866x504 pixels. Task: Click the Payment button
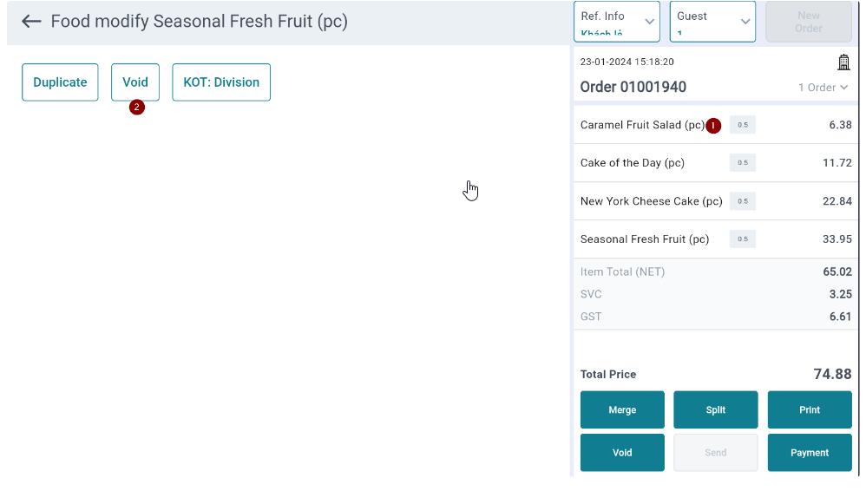[x=810, y=453]
